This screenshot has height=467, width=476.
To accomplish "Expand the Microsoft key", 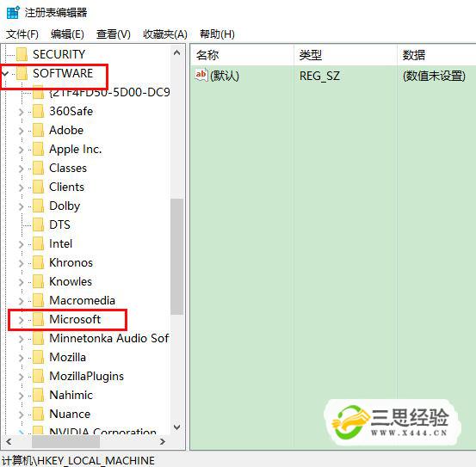I will pyautogui.click(x=21, y=320).
